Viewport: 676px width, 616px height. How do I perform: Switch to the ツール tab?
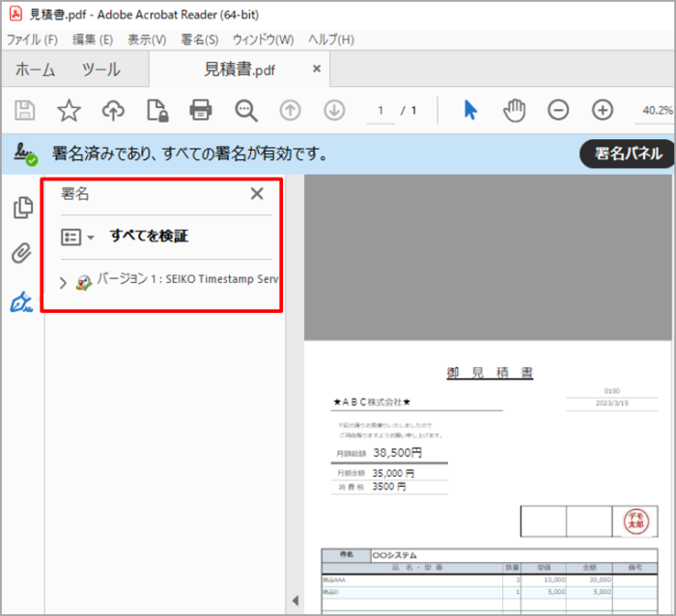click(x=101, y=70)
